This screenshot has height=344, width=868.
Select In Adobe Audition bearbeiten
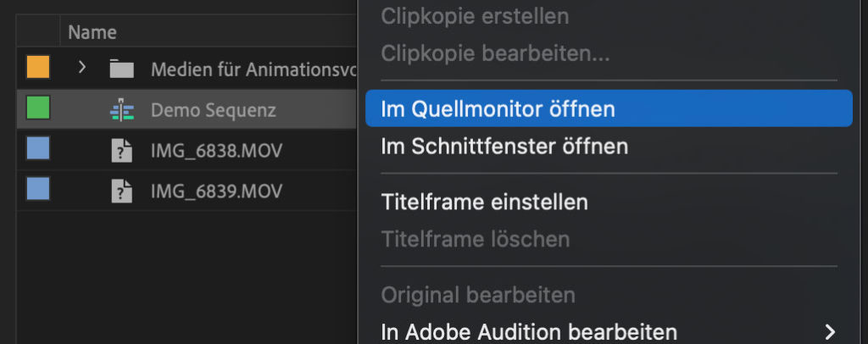click(x=529, y=330)
